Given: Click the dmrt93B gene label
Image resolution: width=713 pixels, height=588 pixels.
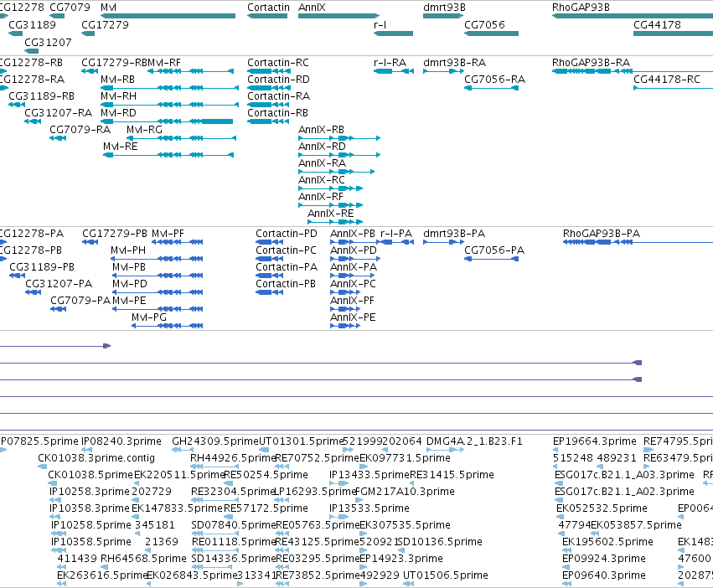Looking at the screenshot, I should 444,8.
